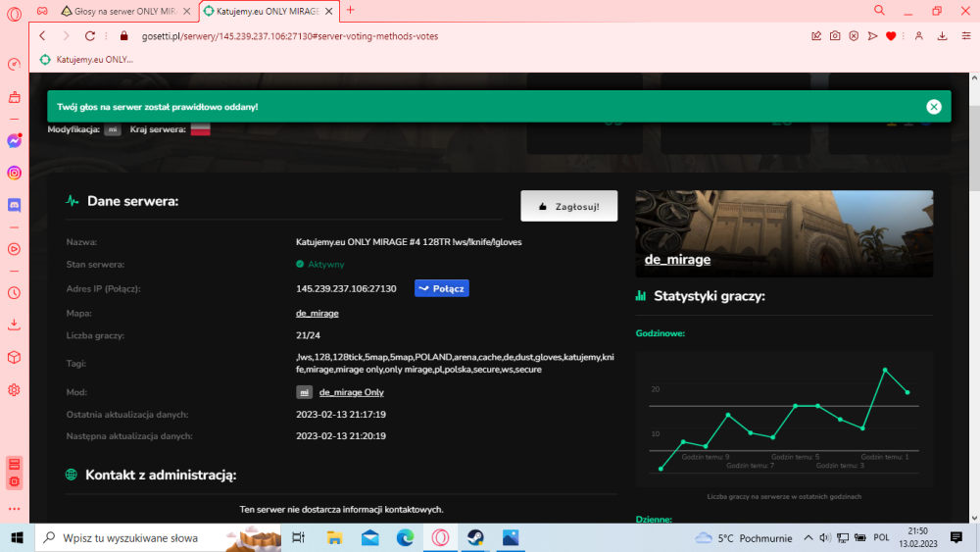
Task: Select server IP 145.239.237.106:27130 text
Action: (x=346, y=288)
